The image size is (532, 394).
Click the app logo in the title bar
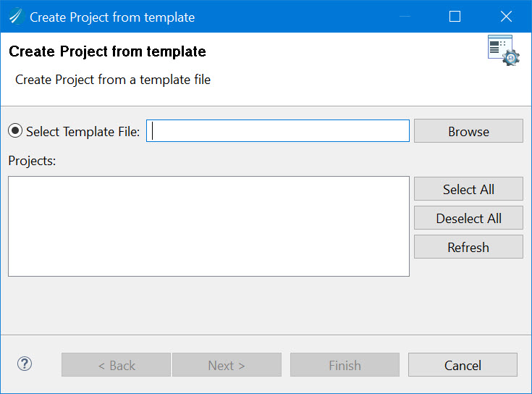[x=16, y=17]
